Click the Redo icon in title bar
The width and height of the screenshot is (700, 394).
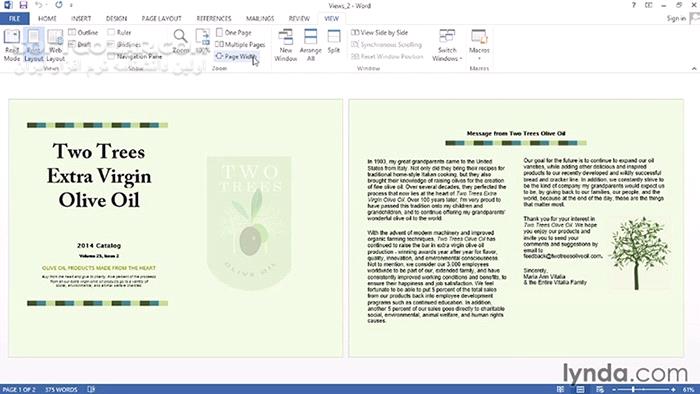click(59, 5)
